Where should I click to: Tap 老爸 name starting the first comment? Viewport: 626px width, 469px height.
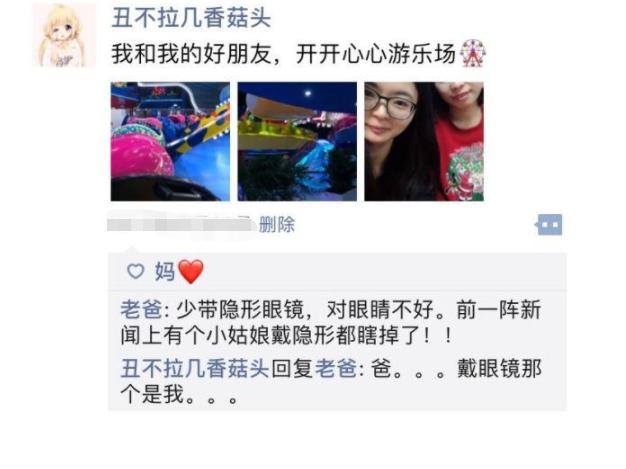point(141,310)
